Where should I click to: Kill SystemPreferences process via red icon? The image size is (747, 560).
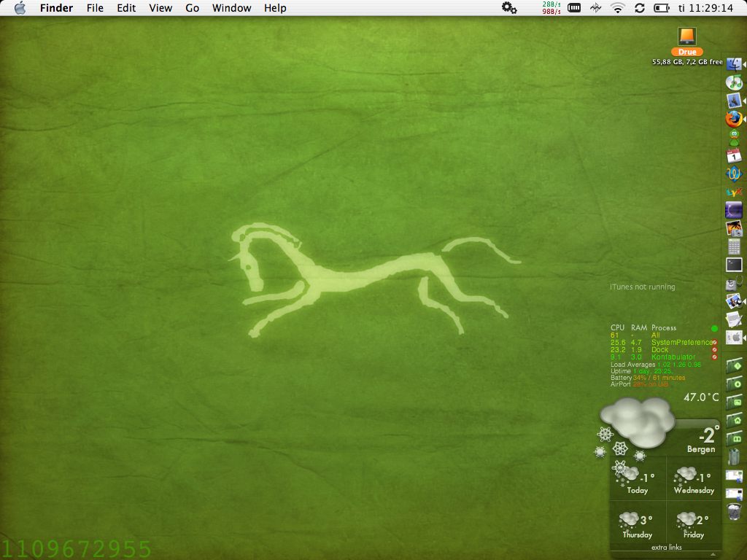tap(715, 343)
